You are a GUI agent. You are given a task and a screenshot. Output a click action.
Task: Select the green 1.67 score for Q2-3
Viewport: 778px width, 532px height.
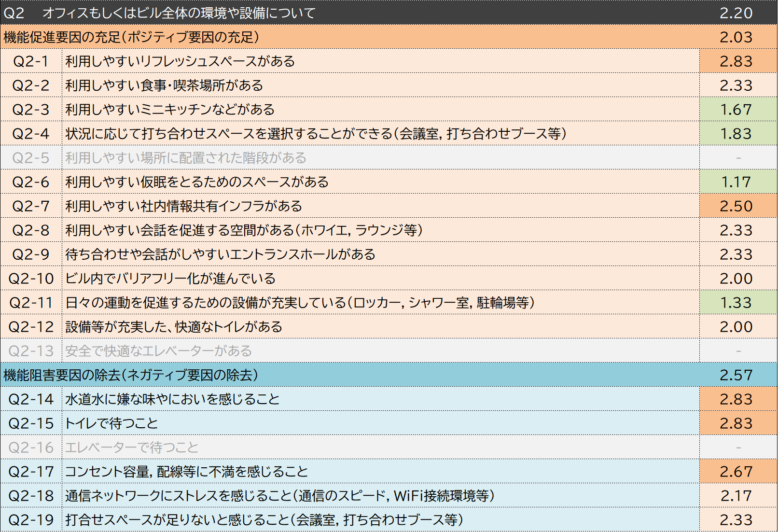pyautogui.click(x=736, y=110)
